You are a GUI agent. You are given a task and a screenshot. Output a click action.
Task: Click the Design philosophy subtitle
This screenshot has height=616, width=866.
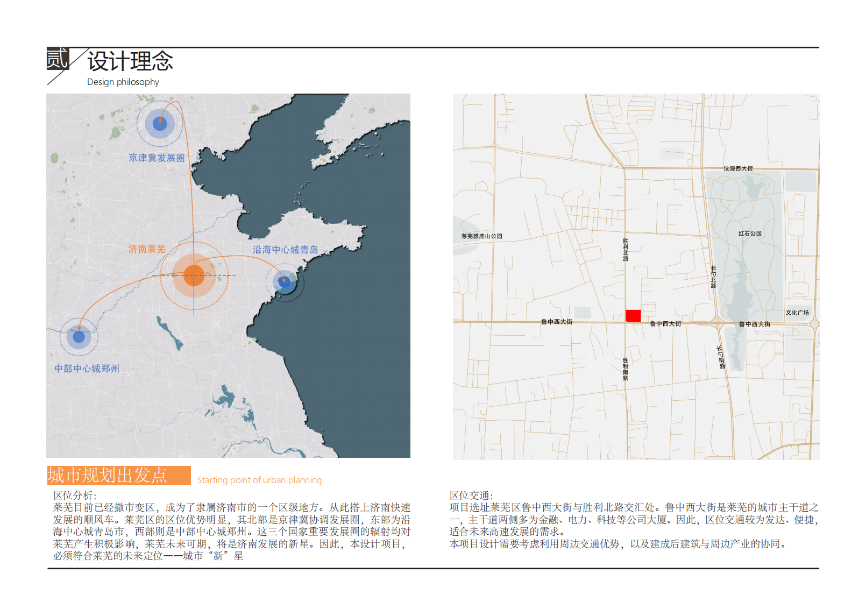click(x=123, y=82)
